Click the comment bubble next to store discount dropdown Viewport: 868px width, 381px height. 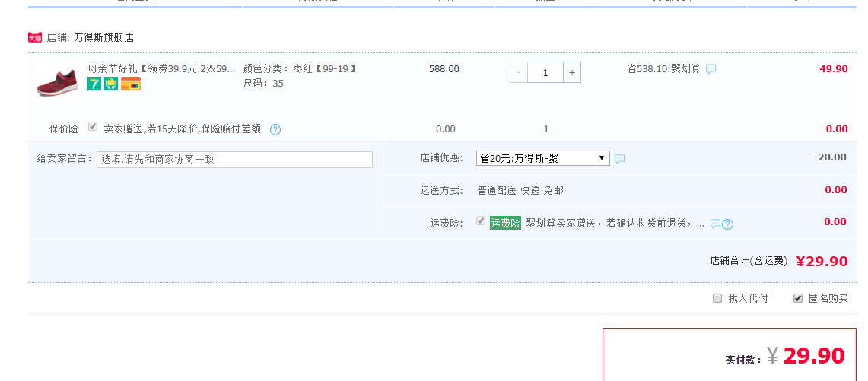pyautogui.click(x=619, y=159)
